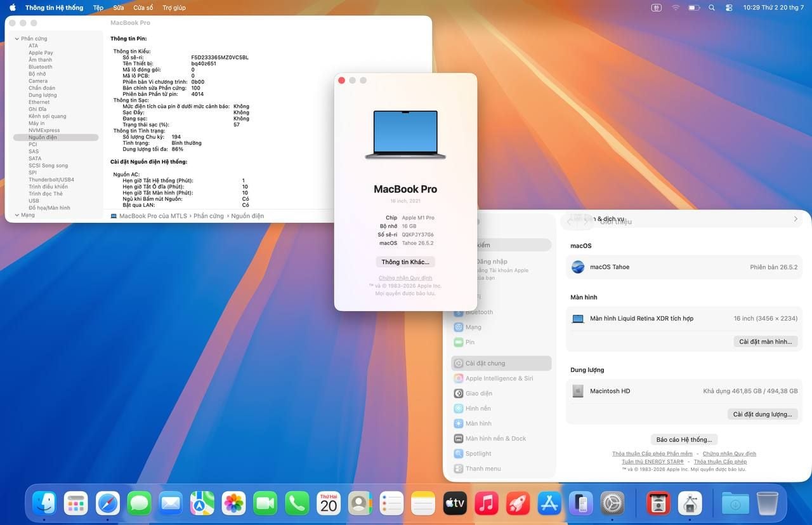The height and width of the screenshot is (525, 812).
Task: Select Âm thanh in the hardware list
Action: [40, 60]
